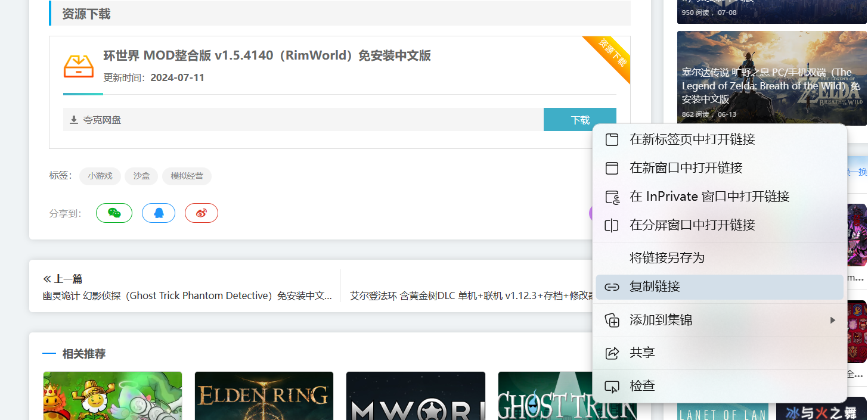Screen dimensions: 868x420
Task: Open the 环世界 MOD整合版 title
Action: coord(267,55)
